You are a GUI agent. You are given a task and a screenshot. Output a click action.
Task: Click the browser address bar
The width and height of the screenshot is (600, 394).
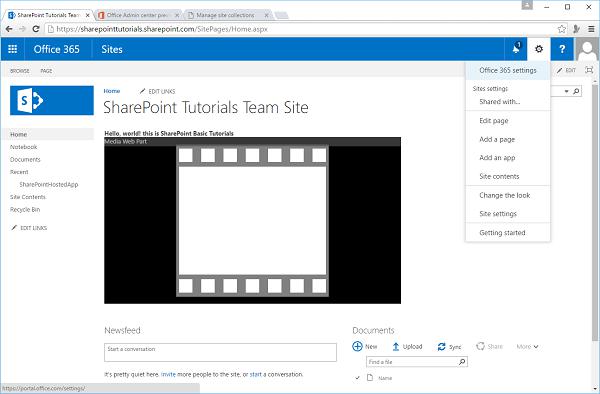300,29
